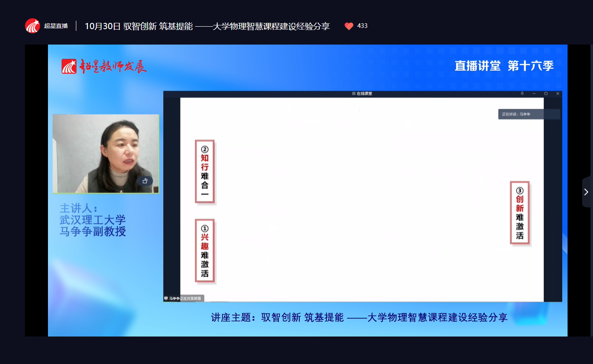593x364 pixels.
Task: Close the 在线课堂 shared window
Action: (x=558, y=94)
